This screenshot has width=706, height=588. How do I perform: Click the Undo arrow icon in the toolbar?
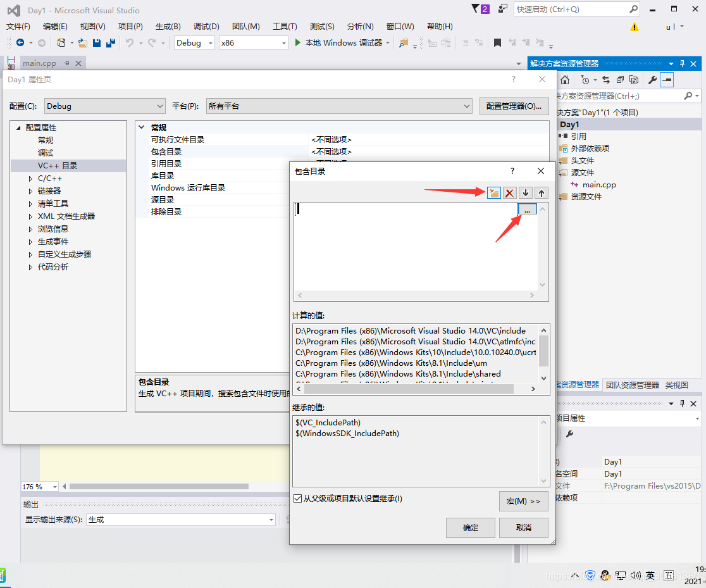click(129, 42)
